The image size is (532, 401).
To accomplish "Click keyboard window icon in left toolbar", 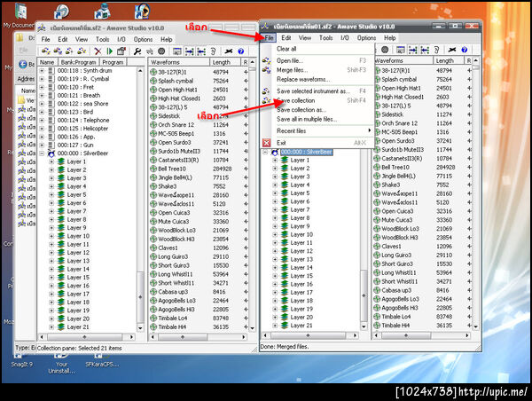I will pyautogui.click(x=176, y=51).
